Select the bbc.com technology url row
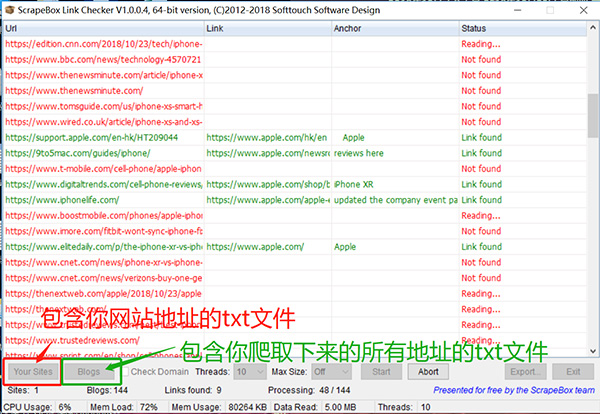The width and height of the screenshot is (600, 414). (x=295, y=60)
